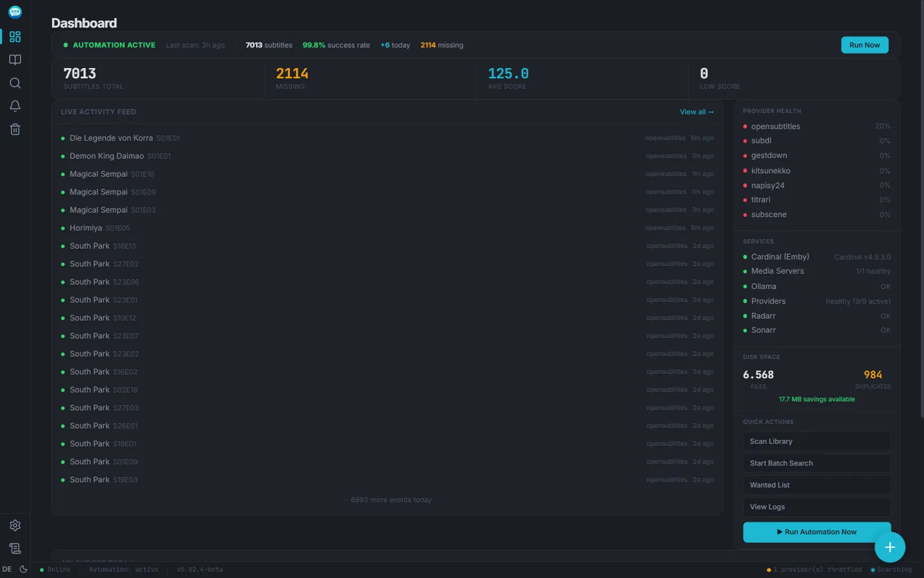Image resolution: width=924 pixels, height=578 pixels.
Task: Open South Park S16E13 entry
Action: tap(388, 246)
